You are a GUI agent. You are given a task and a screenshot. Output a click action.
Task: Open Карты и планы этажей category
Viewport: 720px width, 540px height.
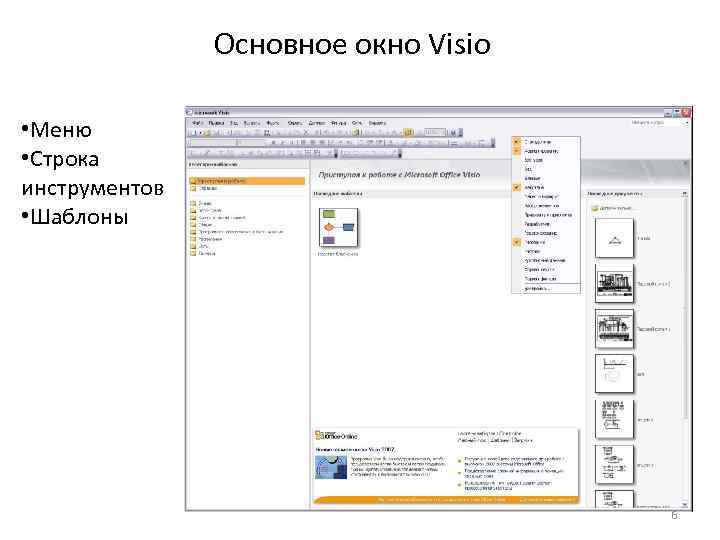point(218,218)
